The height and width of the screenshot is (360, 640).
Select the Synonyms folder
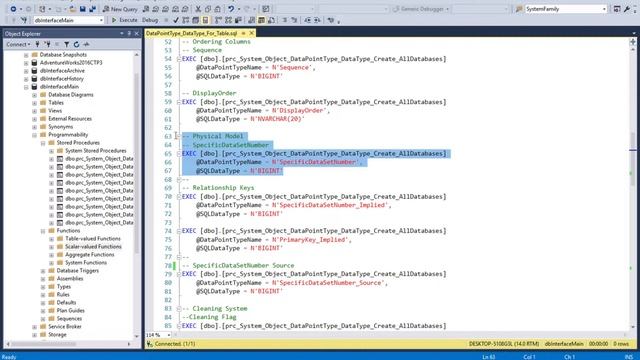click(60, 127)
